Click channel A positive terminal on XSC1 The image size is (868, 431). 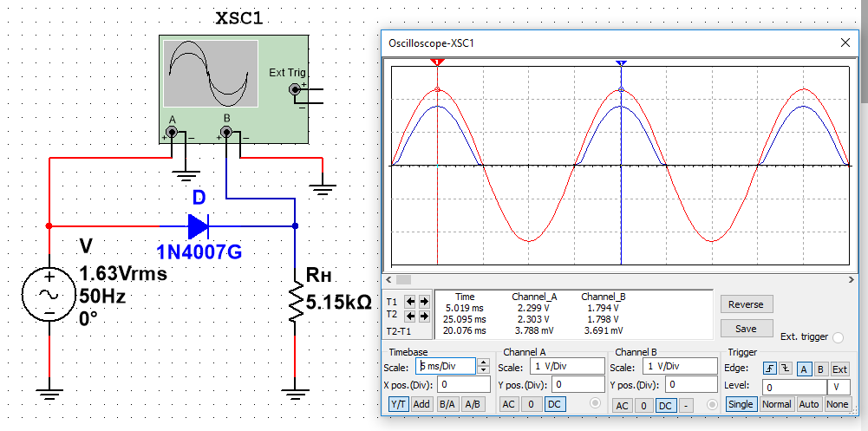(173, 132)
